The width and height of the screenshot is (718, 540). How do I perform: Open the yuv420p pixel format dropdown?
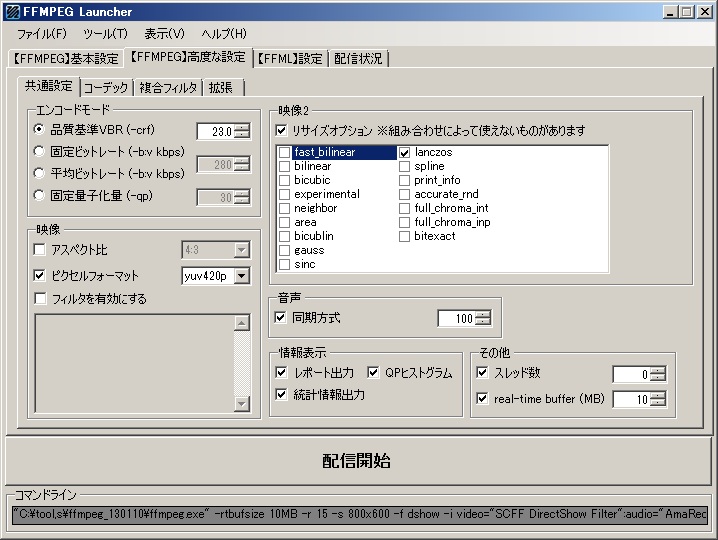click(x=241, y=276)
